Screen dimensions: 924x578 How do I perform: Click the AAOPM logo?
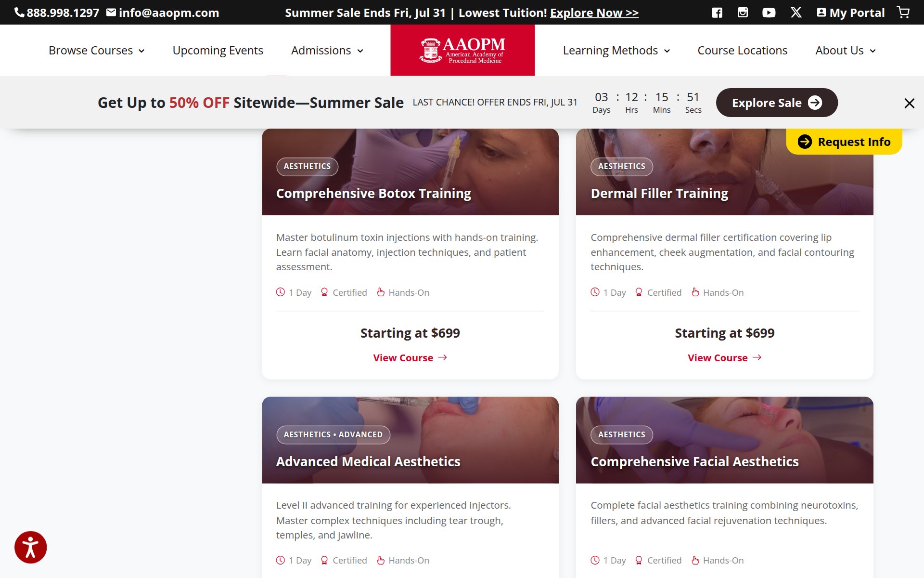[x=462, y=50]
